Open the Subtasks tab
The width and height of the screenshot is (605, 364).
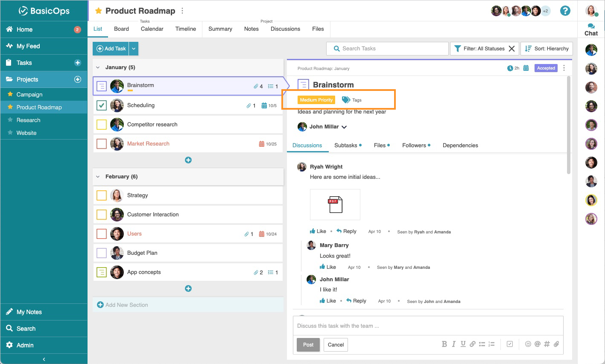tap(345, 146)
